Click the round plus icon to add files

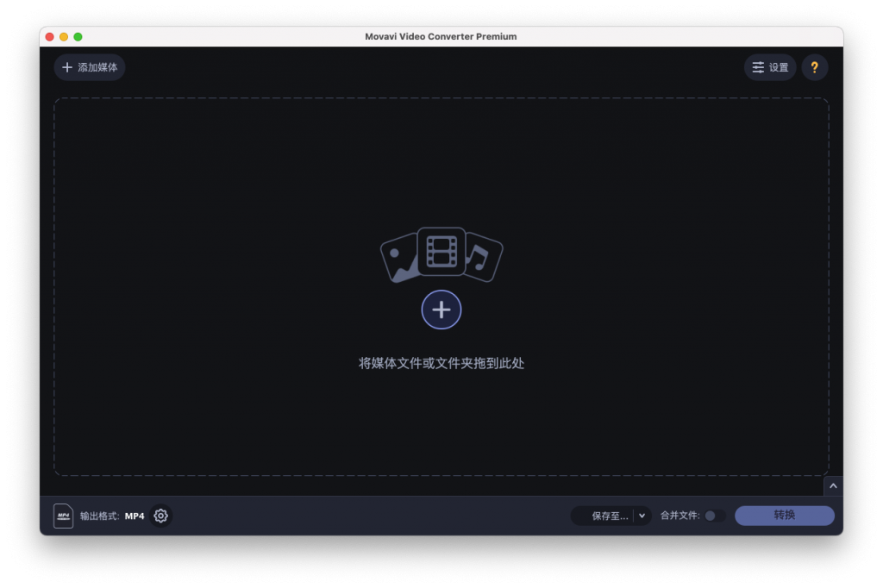pos(441,310)
